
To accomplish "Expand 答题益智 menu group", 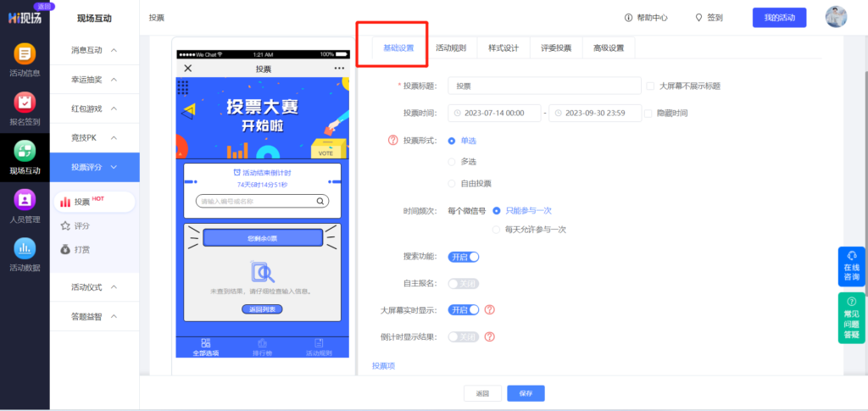I will (95, 317).
